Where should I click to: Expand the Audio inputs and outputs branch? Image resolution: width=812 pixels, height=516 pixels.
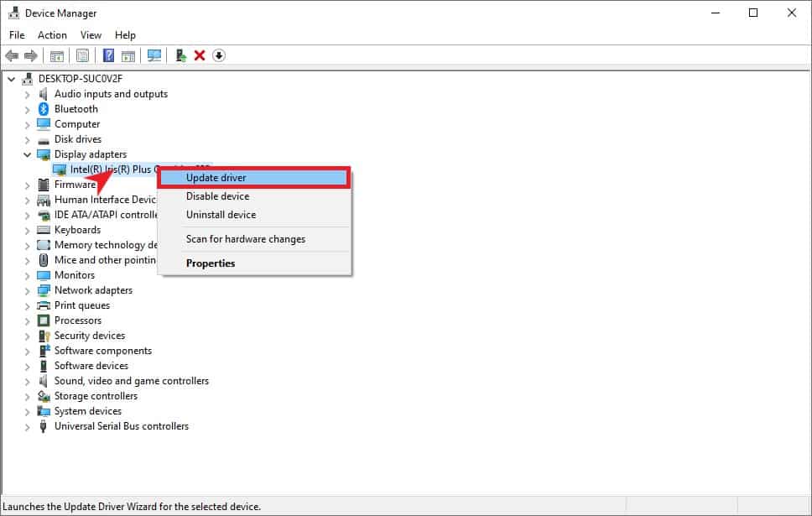point(27,94)
